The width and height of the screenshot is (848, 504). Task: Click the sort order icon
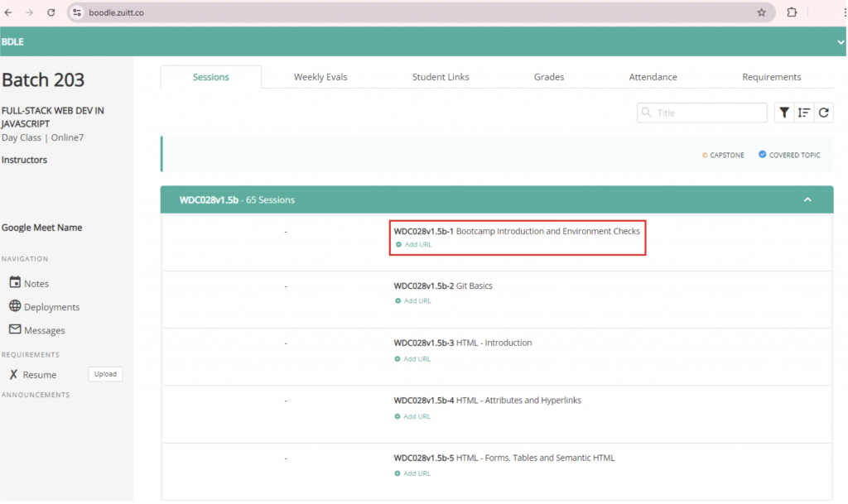point(803,113)
